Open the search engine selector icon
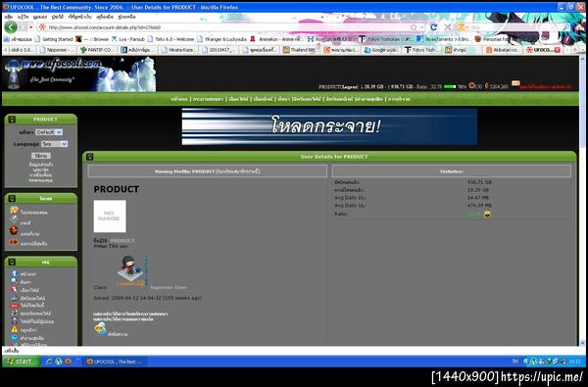This screenshot has height=387, width=588. click(462, 27)
